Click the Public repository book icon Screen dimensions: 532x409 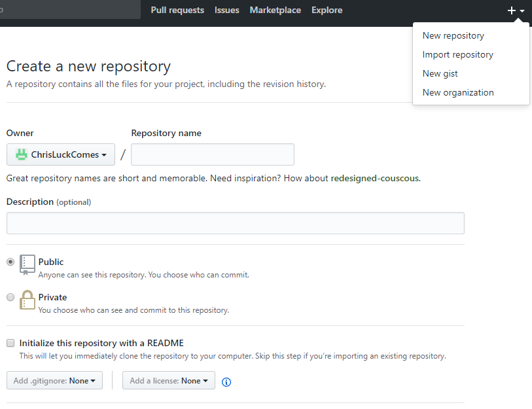pyautogui.click(x=27, y=265)
